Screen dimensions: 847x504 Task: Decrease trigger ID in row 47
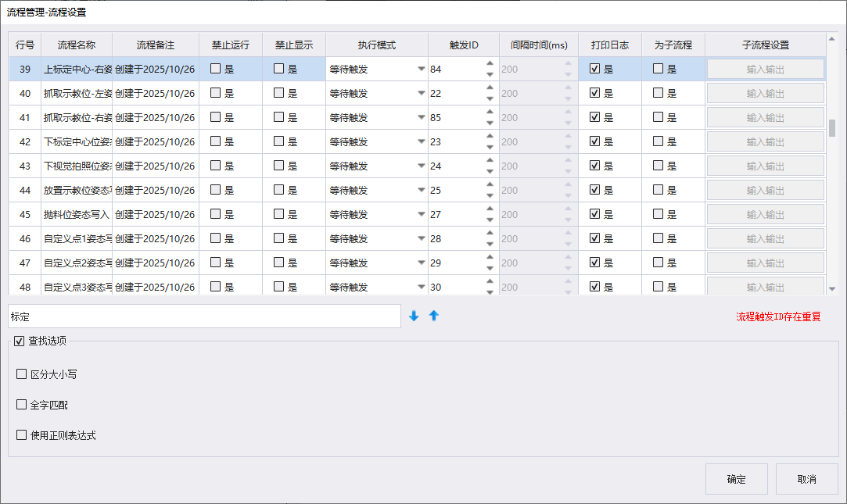click(490, 268)
